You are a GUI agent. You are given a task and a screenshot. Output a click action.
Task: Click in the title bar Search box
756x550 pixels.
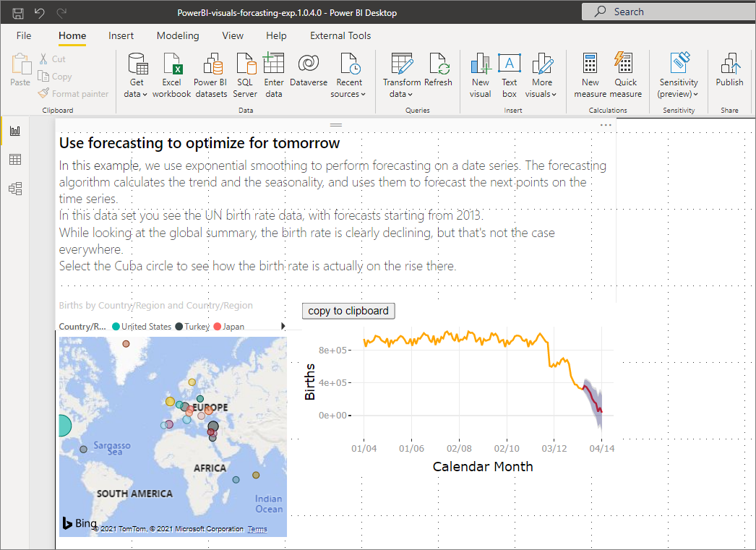pyautogui.click(x=669, y=12)
